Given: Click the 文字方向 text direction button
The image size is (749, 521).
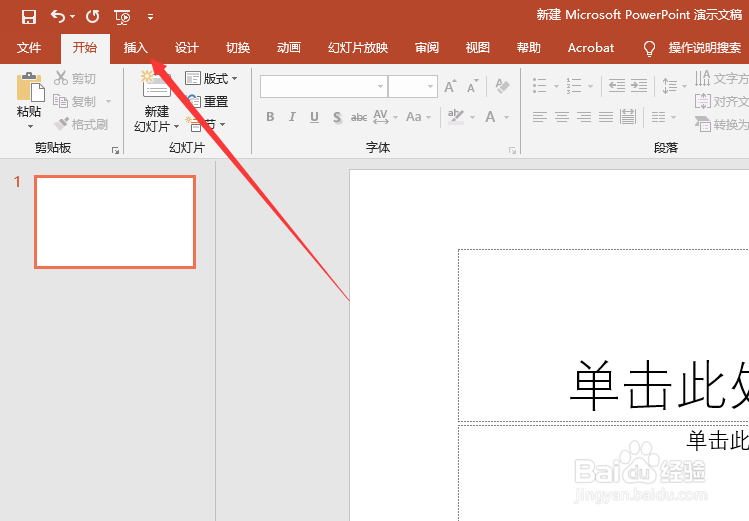Looking at the screenshot, I should point(721,78).
